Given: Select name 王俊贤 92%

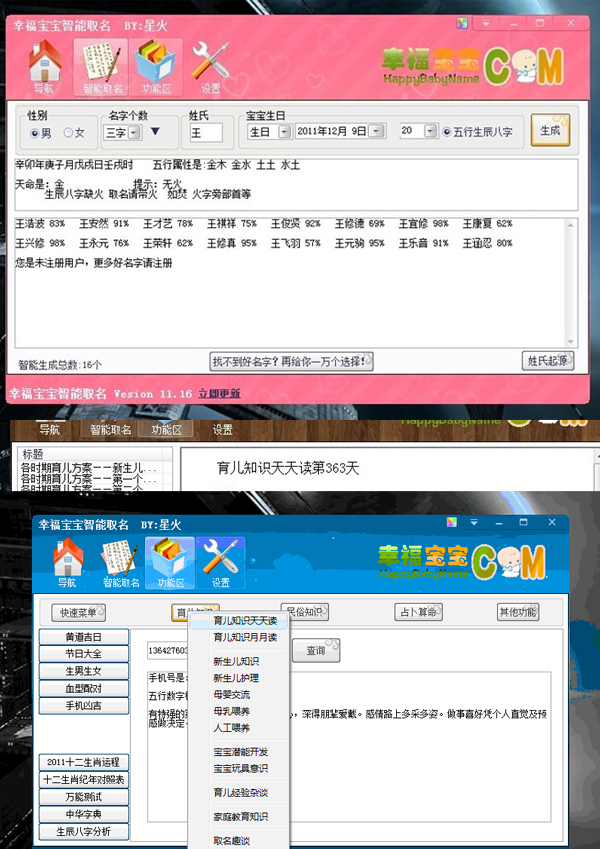Looking at the screenshot, I should tap(296, 224).
